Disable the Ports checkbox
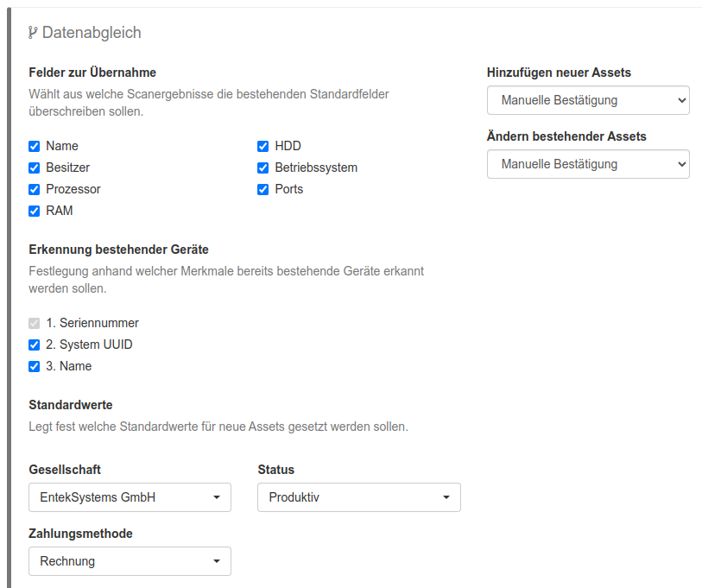702x588 pixels. (x=263, y=189)
